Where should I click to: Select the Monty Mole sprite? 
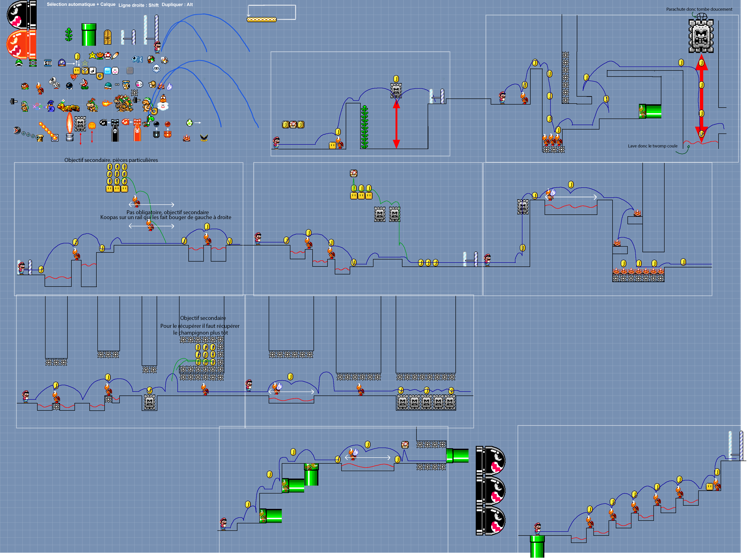click(x=153, y=84)
